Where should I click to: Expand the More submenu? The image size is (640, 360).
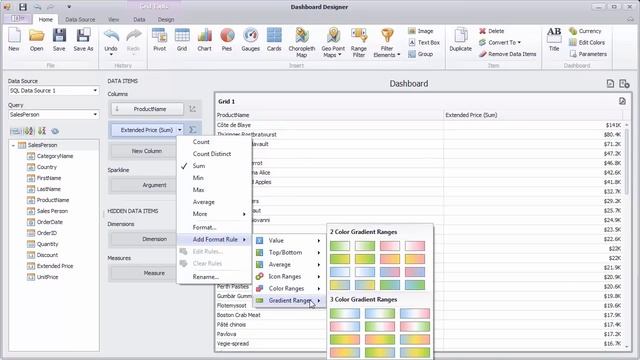coord(215,214)
